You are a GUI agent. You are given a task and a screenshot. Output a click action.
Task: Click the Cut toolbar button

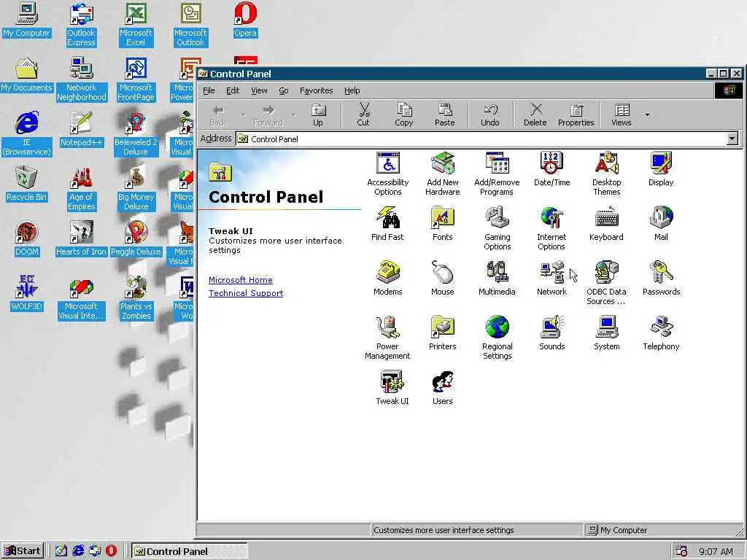(363, 115)
